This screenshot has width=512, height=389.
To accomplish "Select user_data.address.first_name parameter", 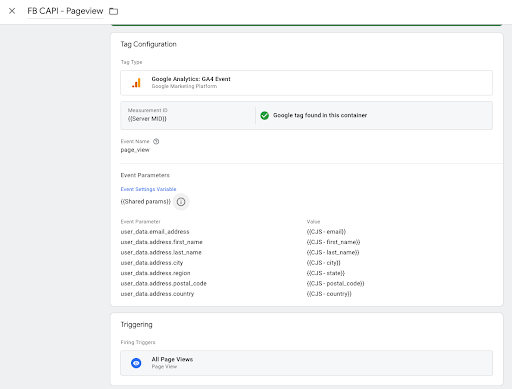I will click(162, 242).
